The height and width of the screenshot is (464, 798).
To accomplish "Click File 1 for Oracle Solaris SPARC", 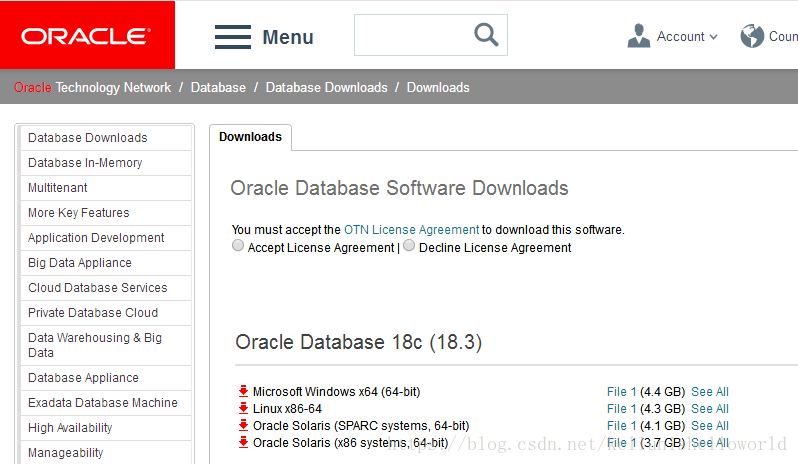I will coord(621,426).
